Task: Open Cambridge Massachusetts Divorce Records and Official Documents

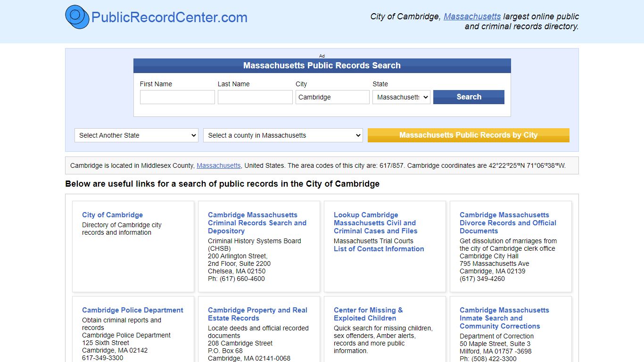Action: (x=508, y=223)
